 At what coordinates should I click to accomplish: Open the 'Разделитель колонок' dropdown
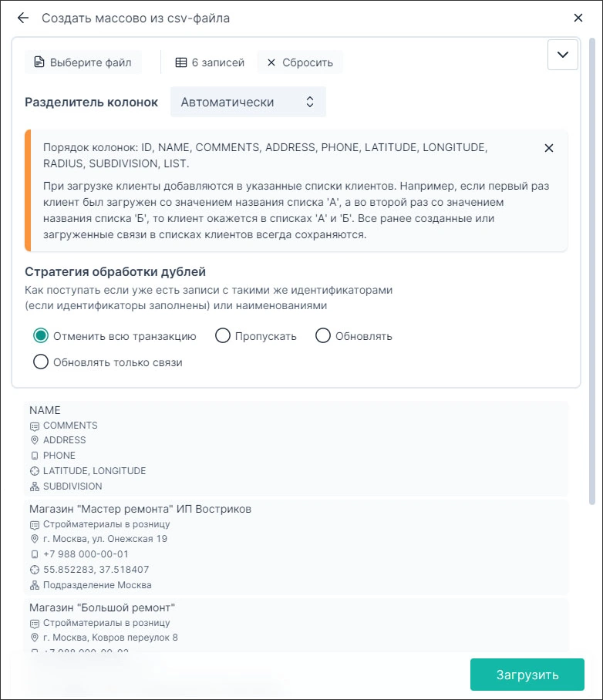(248, 101)
